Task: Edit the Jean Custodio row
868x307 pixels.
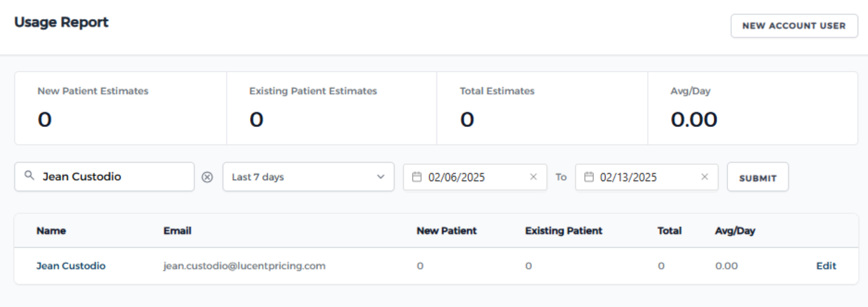Action: point(826,266)
